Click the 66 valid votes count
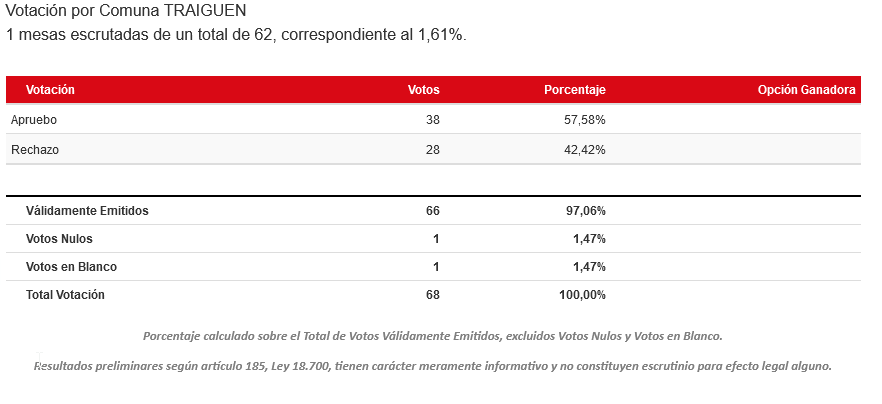Screen dimensions: 882x404 432,211
